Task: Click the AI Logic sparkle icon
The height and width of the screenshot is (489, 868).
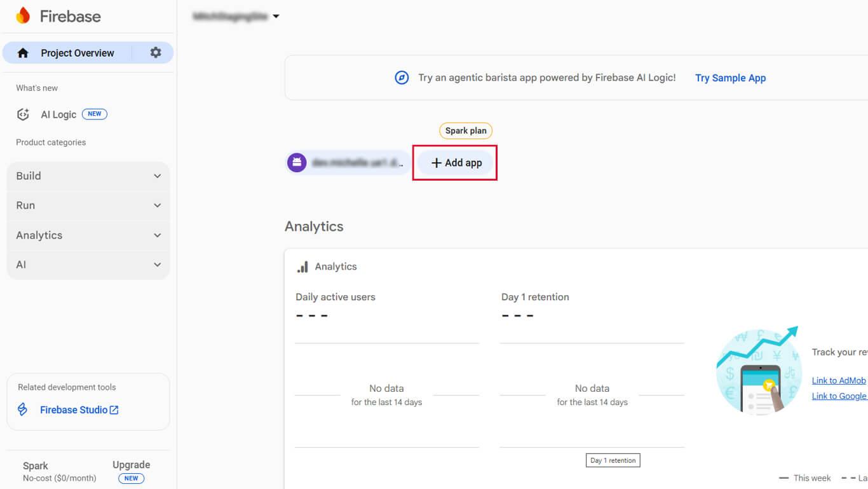Action: [x=24, y=114]
